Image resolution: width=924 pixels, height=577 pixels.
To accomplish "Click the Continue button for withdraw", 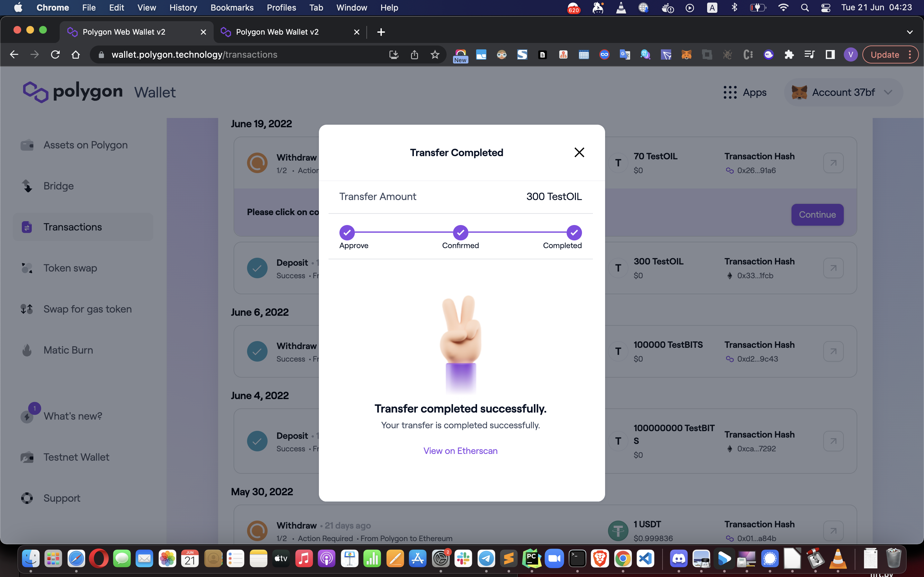I will coord(817,214).
